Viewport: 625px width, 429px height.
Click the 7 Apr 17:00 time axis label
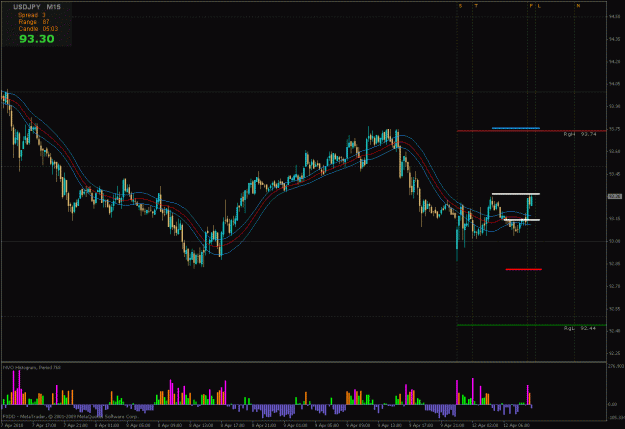tap(44, 425)
